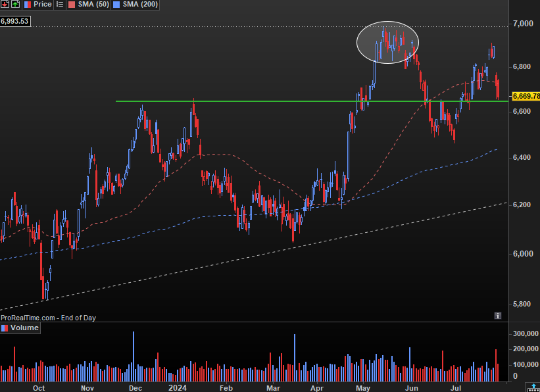Click the Jun label on time axis

(x=411, y=388)
